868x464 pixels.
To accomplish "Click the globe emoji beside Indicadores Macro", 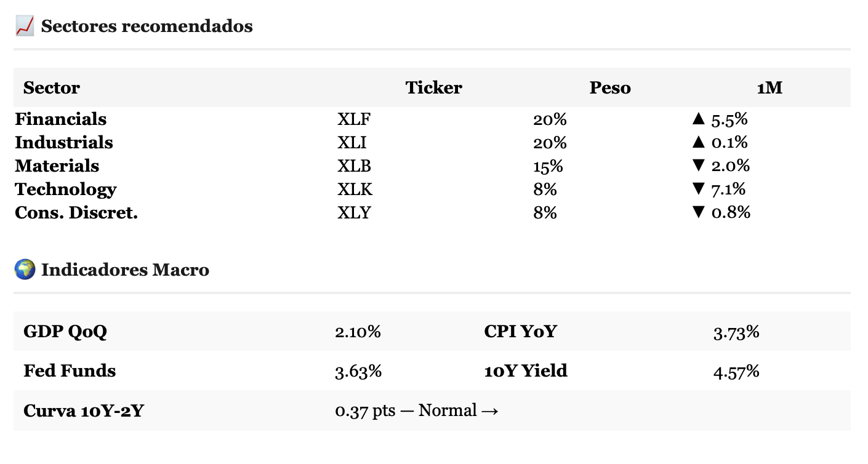I will coord(25,270).
